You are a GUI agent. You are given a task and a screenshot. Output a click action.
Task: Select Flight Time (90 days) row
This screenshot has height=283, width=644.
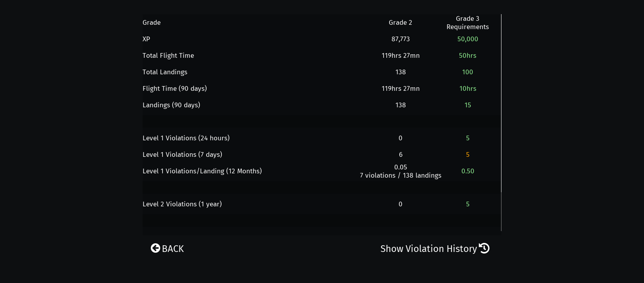pyautogui.click(x=175, y=88)
